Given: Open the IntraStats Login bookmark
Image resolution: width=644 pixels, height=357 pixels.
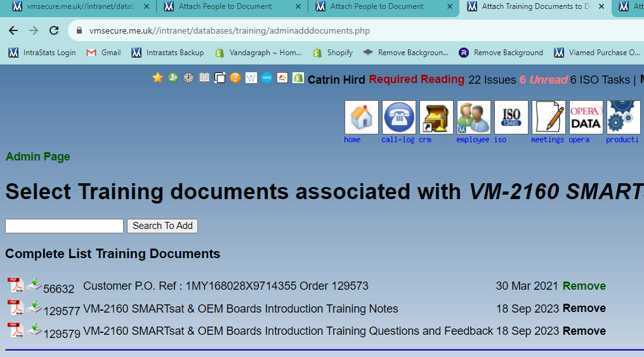Looking at the screenshot, I should click(x=42, y=53).
